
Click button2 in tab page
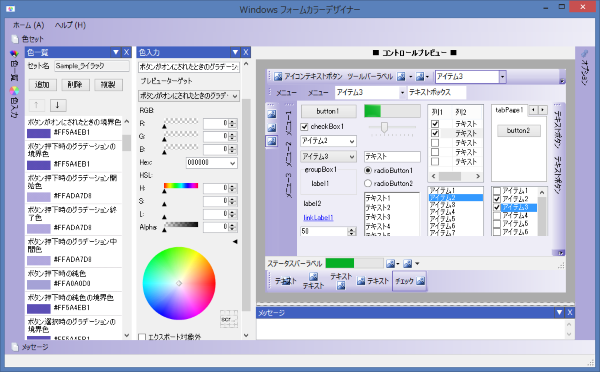(518, 131)
